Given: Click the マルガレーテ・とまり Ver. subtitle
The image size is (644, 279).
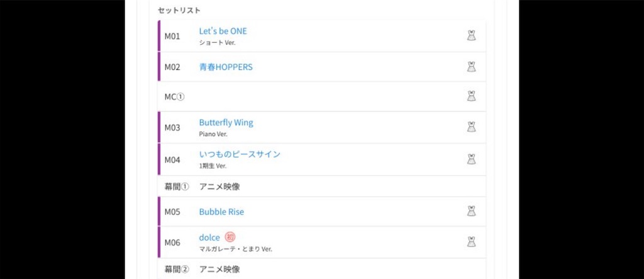Looking at the screenshot, I should 235,249.
